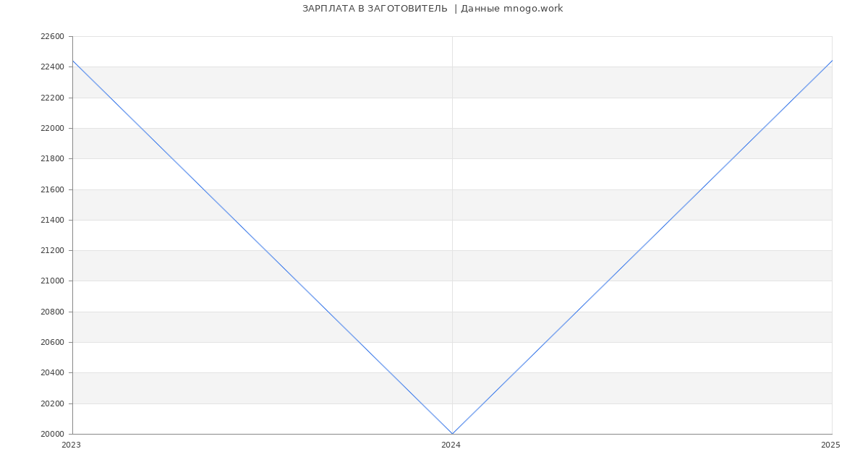
Task: Click the chart title 'ЗАРПЛАТА В ЗАГОТОВИТЕЛЬ'
Action: (375, 9)
